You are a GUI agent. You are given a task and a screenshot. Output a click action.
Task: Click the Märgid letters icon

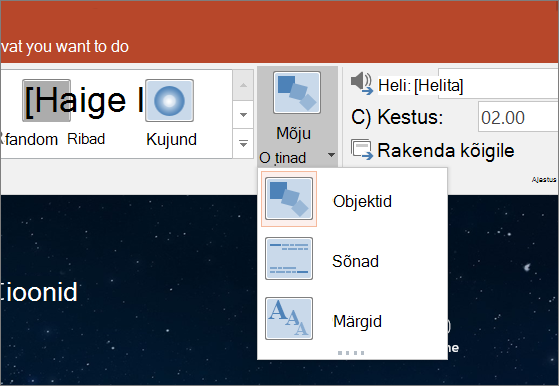click(x=289, y=318)
